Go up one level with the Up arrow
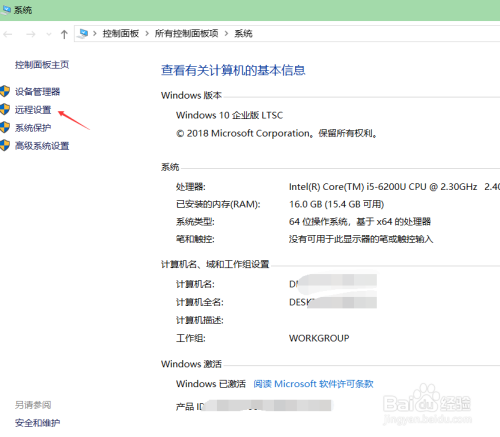 click(x=64, y=34)
